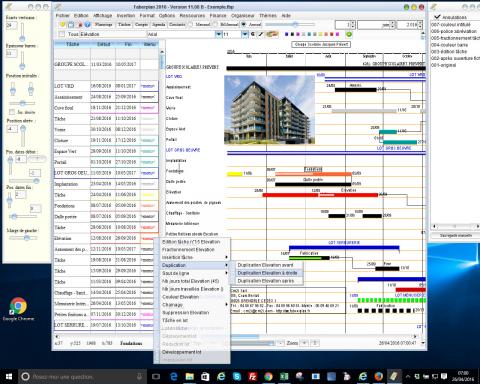
Task: Click the Planning button
Action: click(x=103, y=24)
